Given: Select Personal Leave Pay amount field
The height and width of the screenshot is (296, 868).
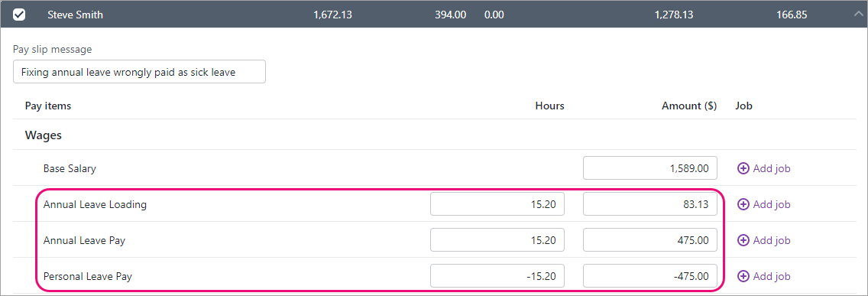Looking at the screenshot, I should click(650, 276).
